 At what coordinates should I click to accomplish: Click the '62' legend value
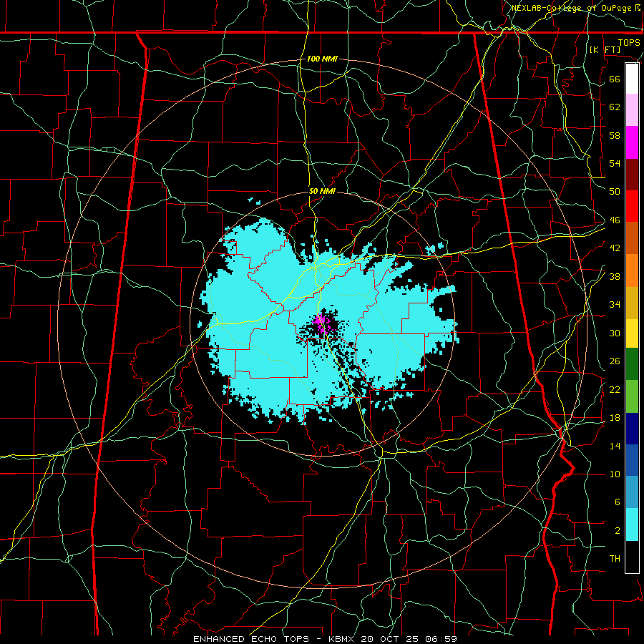point(615,107)
